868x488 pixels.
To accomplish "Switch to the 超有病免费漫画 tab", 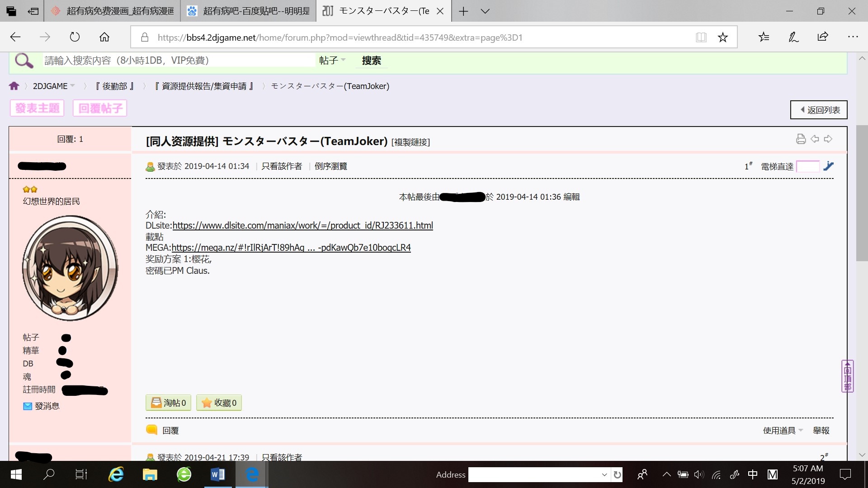I will click(x=113, y=11).
